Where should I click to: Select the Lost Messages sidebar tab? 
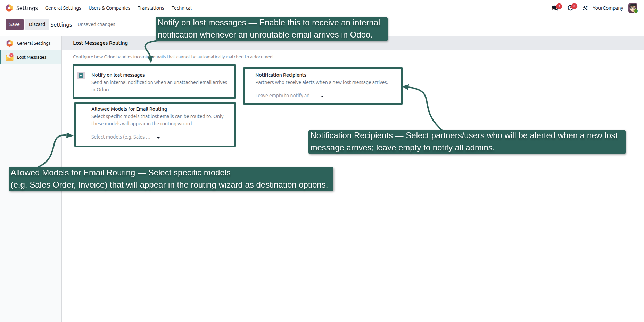coord(31,57)
